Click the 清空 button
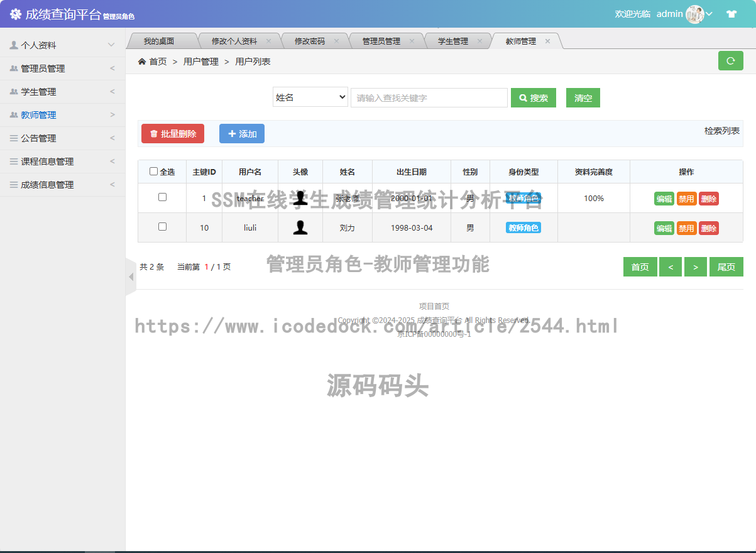This screenshot has width=756, height=553. [x=583, y=98]
